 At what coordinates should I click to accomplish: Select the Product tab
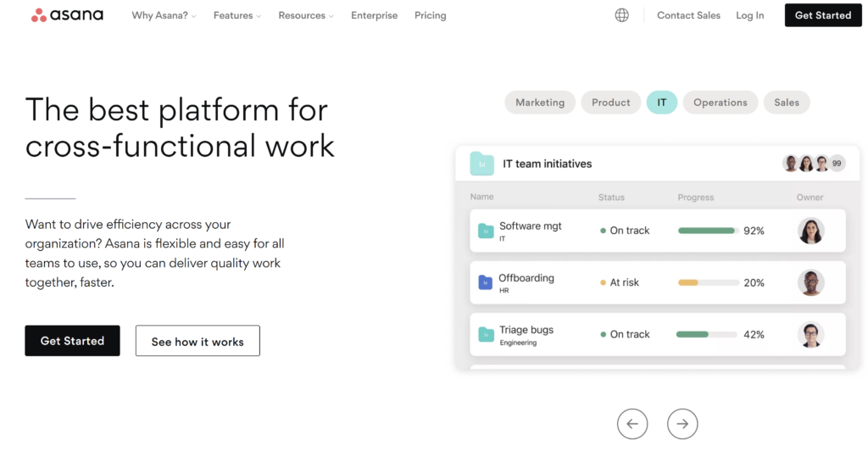click(x=610, y=103)
